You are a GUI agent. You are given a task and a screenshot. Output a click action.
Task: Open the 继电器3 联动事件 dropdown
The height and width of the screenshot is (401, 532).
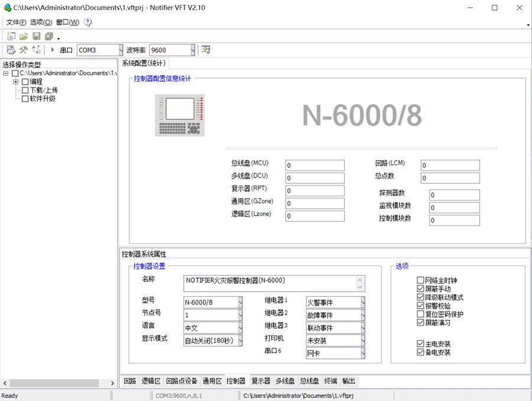(x=363, y=328)
